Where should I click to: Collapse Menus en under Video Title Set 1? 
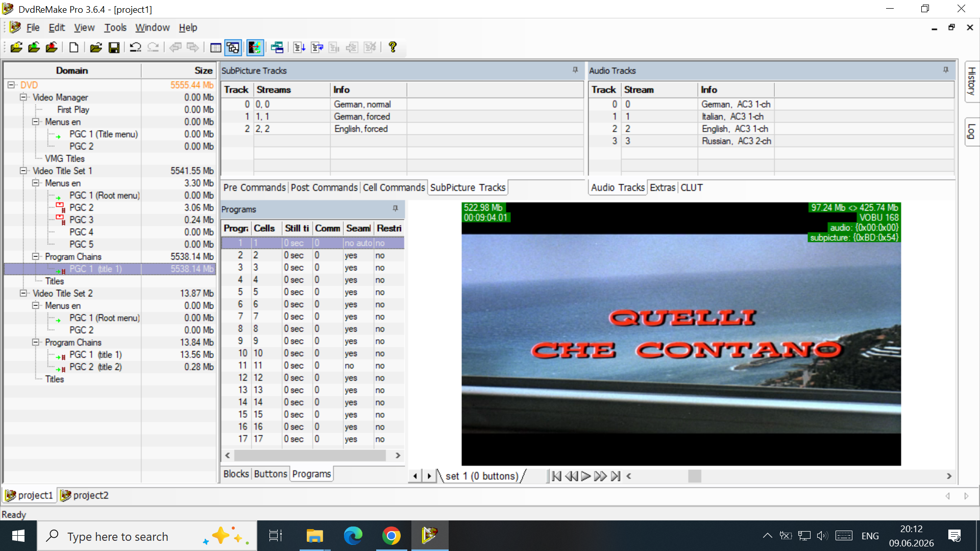[35, 183]
